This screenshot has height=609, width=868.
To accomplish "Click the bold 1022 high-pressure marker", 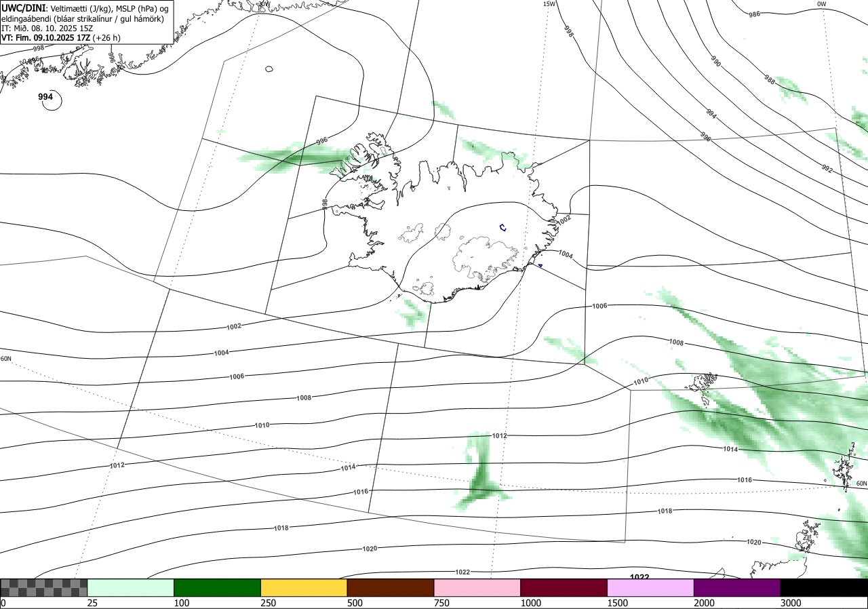I will coord(639,577).
